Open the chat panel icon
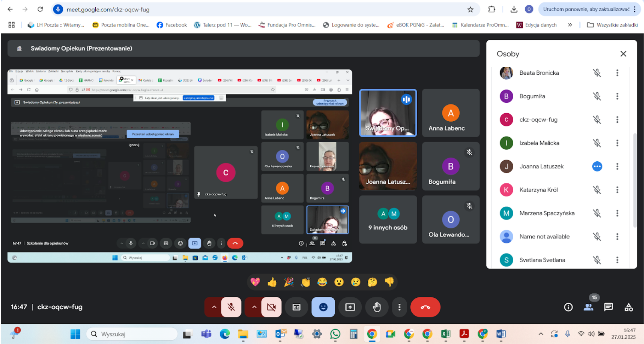 tap(608, 307)
